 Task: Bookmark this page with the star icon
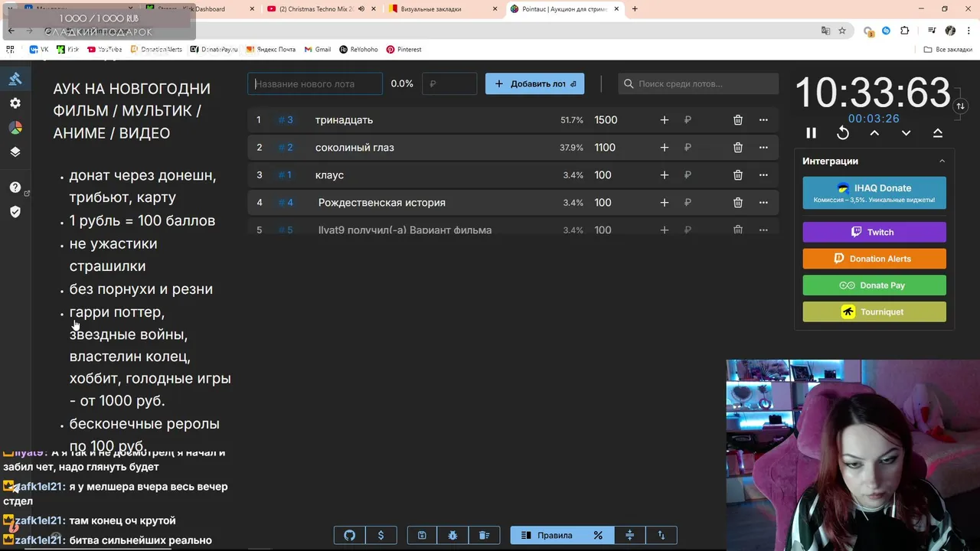pos(842,31)
